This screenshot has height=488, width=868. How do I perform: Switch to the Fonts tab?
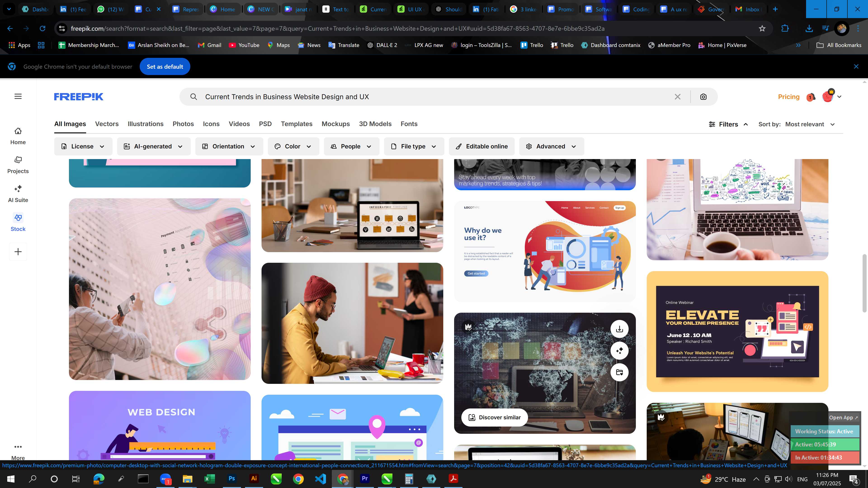(x=409, y=124)
